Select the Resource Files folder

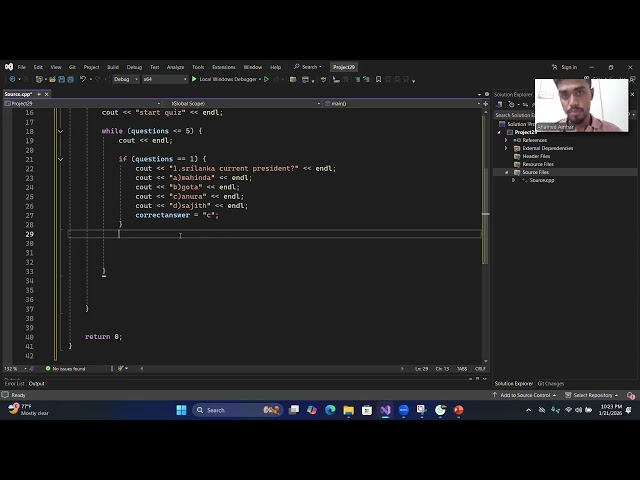pos(538,164)
